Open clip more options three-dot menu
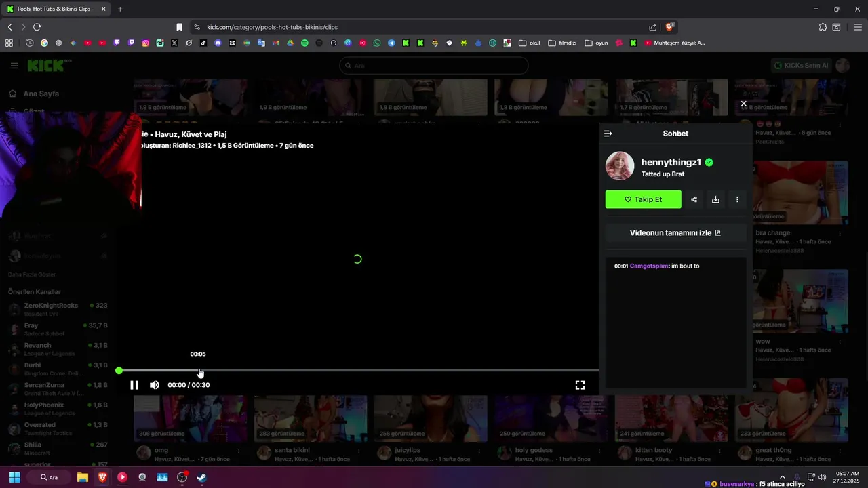This screenshot has height=488, width=868. (x=737, y=199)
